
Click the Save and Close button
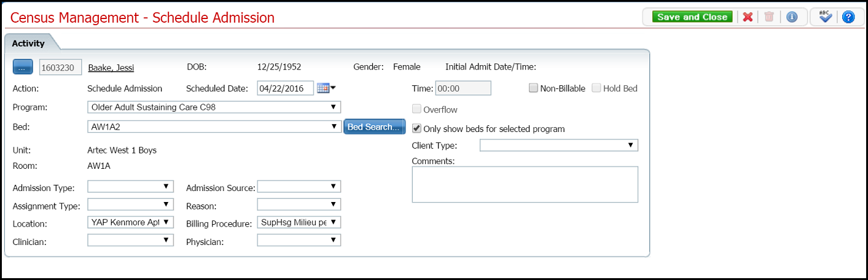coord(692,17)
